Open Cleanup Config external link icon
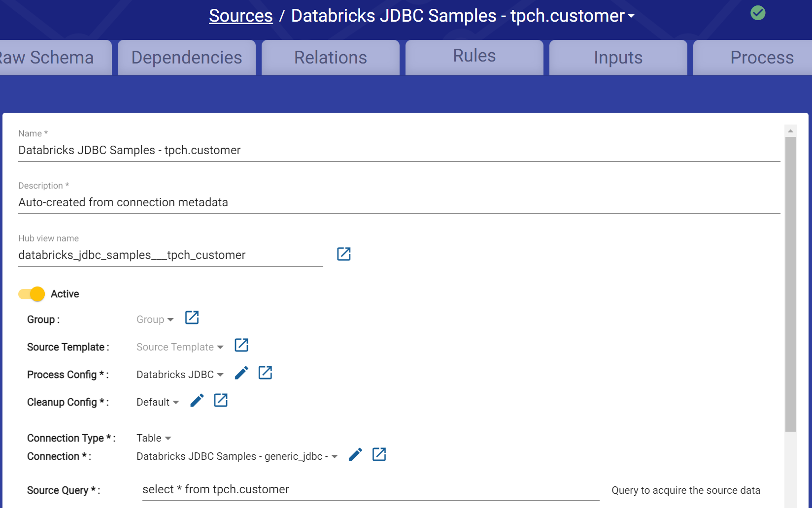 221,401
